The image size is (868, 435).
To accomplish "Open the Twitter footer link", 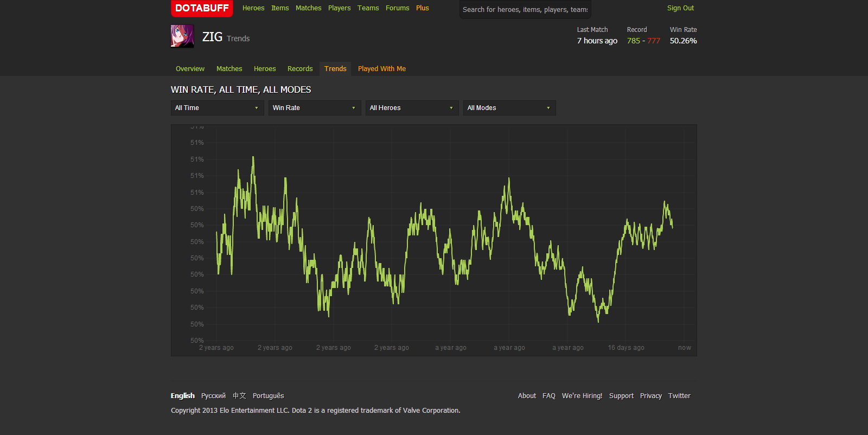I will tap(679, 396).
